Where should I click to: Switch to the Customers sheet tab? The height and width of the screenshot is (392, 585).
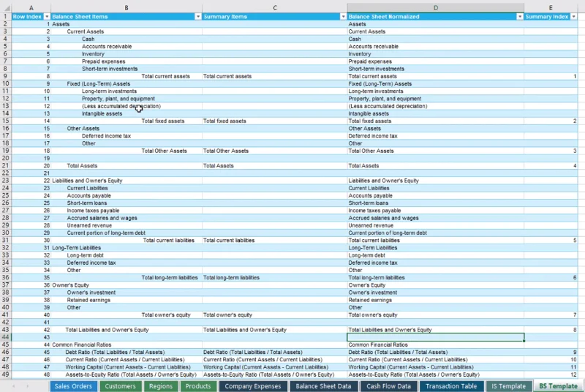click(120, 386)
